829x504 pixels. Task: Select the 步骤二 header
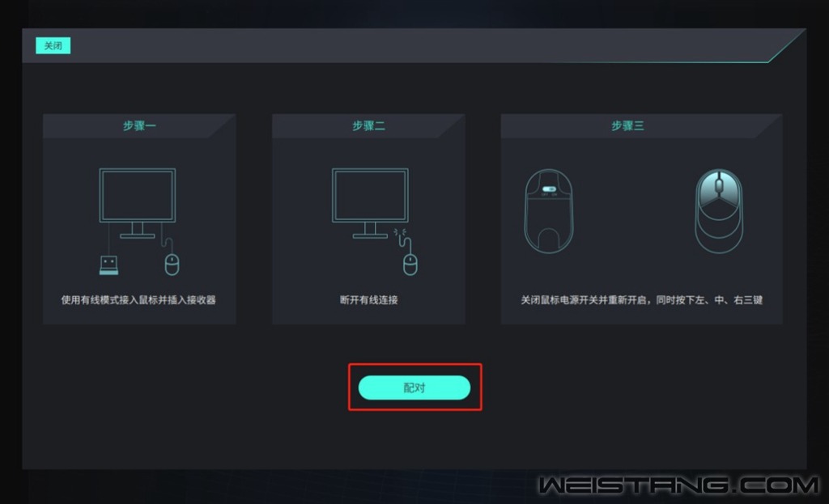click(368, 125)
